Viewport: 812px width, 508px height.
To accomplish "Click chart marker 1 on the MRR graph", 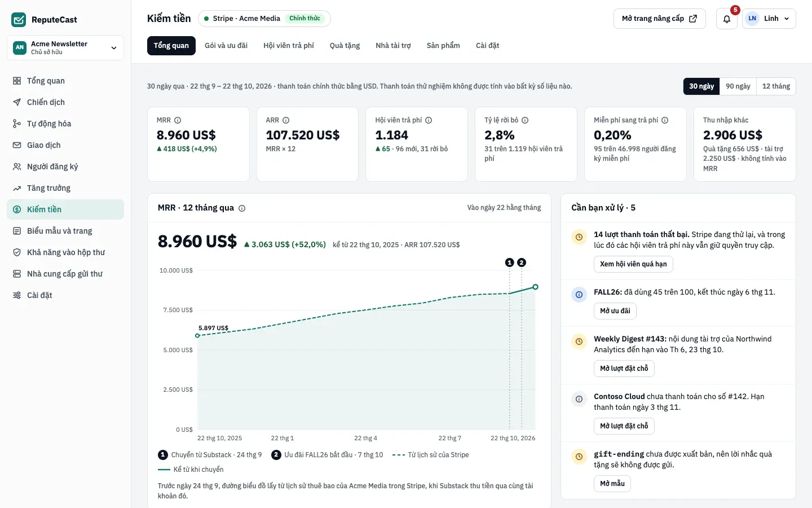I will point(510,262).
